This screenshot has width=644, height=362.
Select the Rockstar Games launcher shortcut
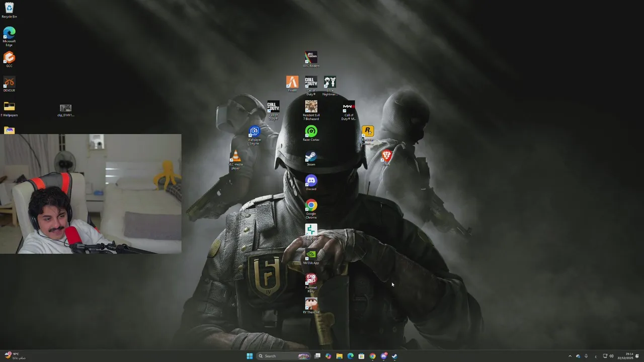(x=368, y=135)
